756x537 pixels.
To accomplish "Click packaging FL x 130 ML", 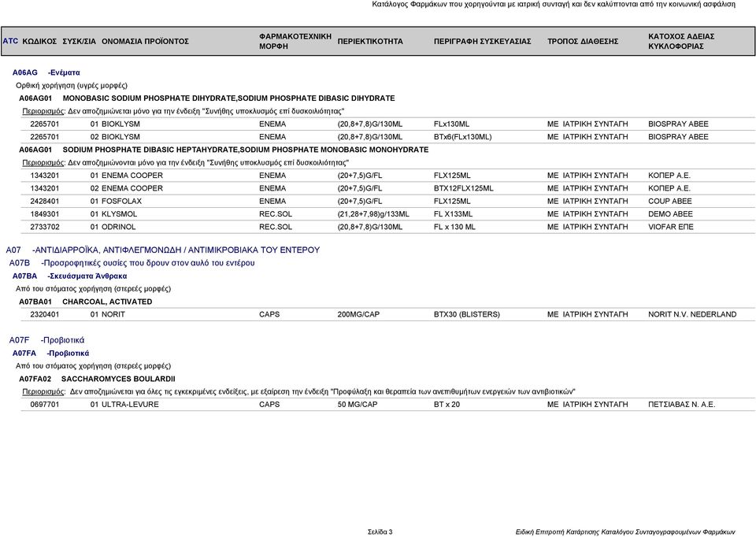I will 454,227.
